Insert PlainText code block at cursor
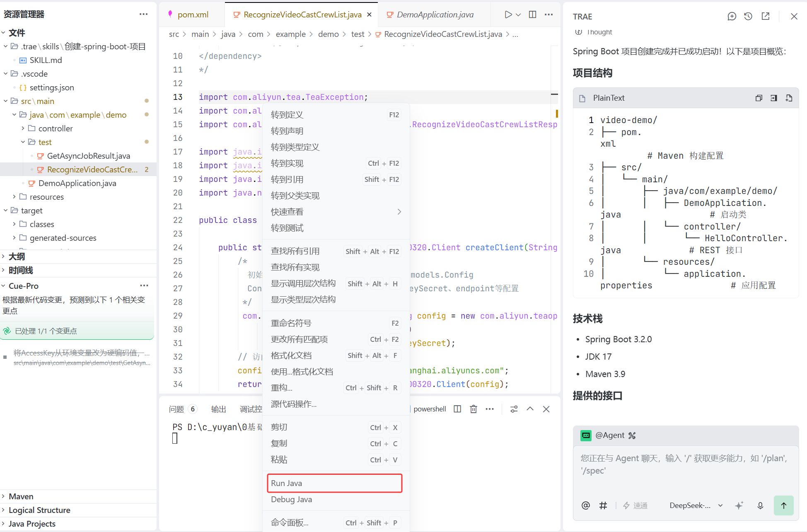Viewport: 807px width, 532px height. [x=774, y=98]
